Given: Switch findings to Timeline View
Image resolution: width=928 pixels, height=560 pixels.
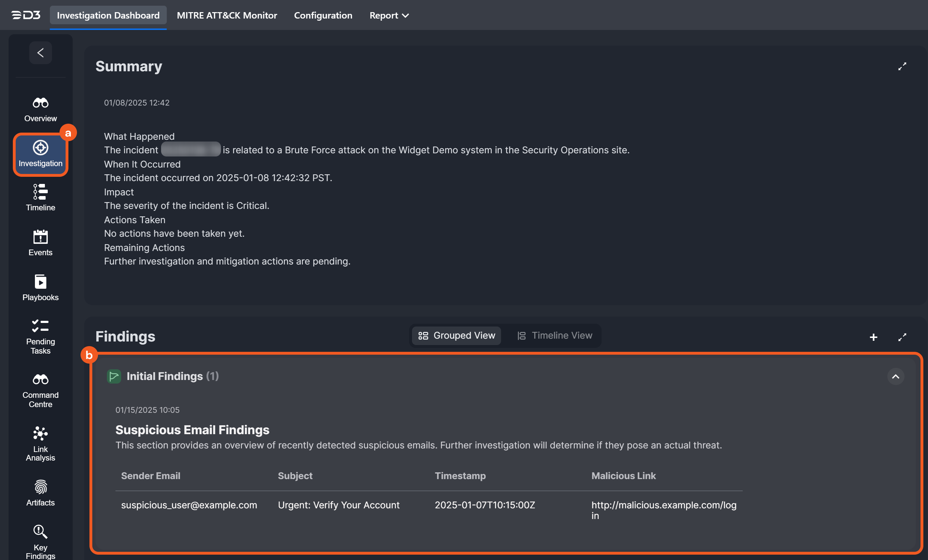Looking at the screenshot, I should pos(555,335).
